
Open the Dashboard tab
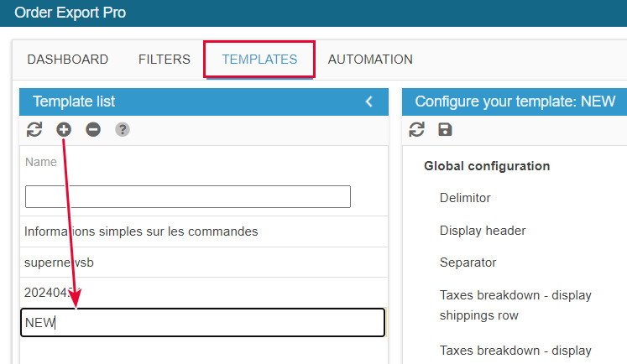click(x=68, y=60)
